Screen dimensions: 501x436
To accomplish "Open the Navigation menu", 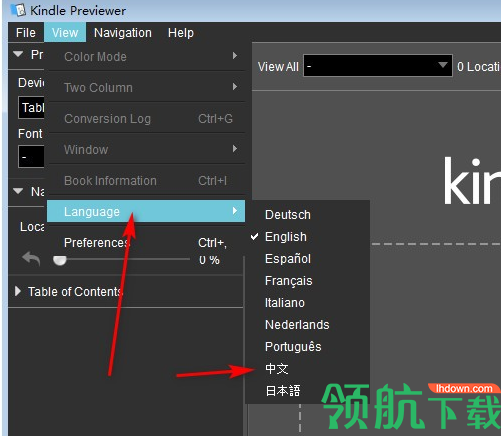I will click(123, 33).
